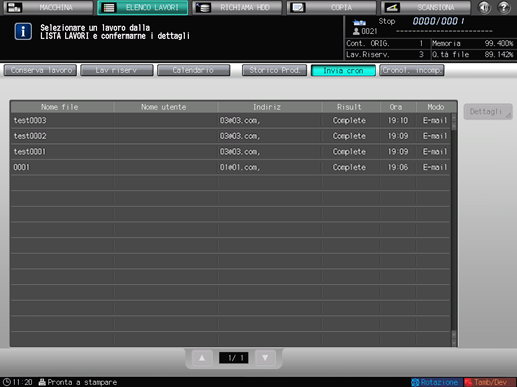Click the Conserva lavoro button

[x=40, y=70]
